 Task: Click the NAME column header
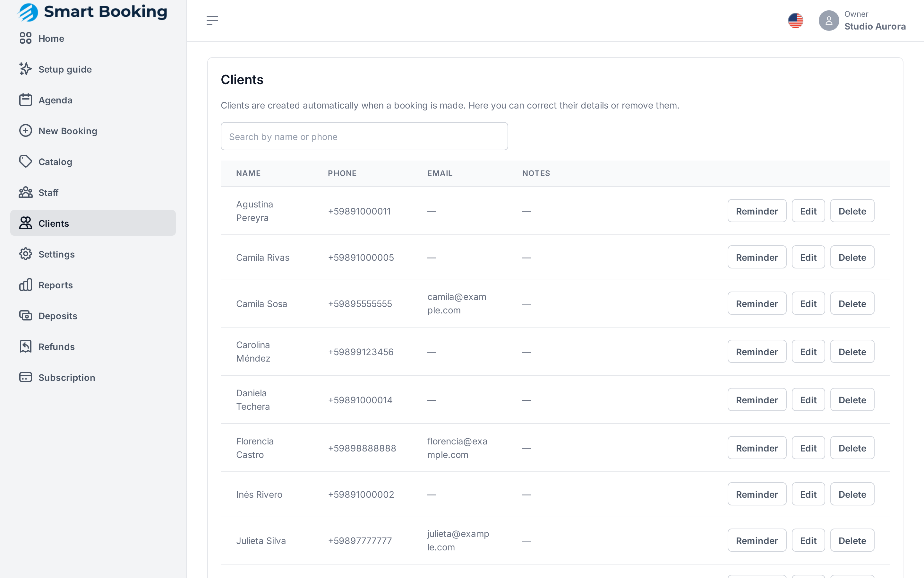[248, 173]
